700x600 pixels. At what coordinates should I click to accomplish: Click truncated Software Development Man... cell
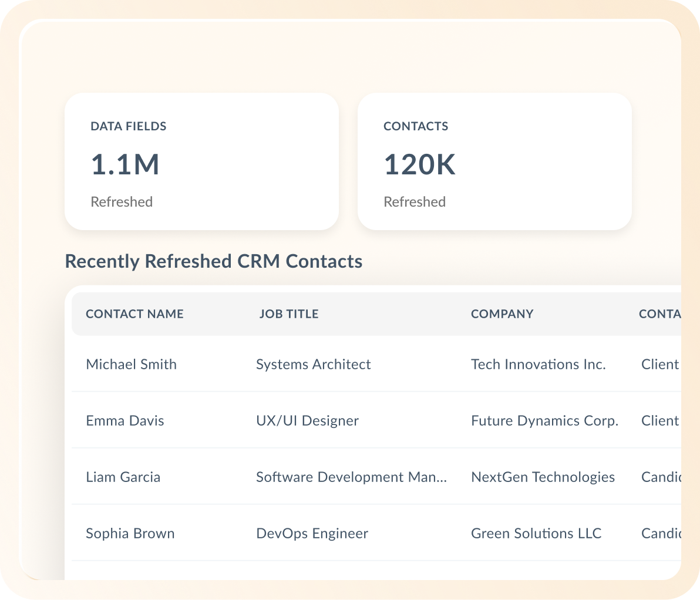point(351,477)
